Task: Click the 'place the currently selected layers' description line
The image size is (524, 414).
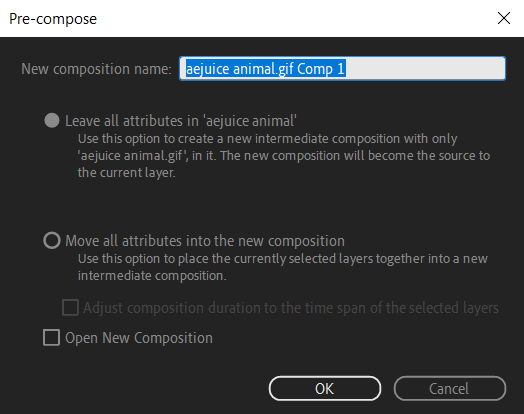Action: (283, 259)
